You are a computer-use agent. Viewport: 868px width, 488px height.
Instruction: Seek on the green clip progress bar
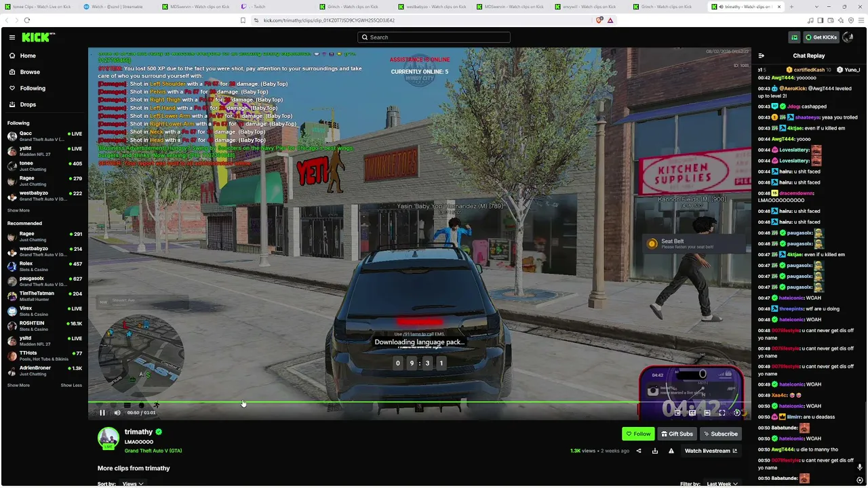tap(419, 403)
